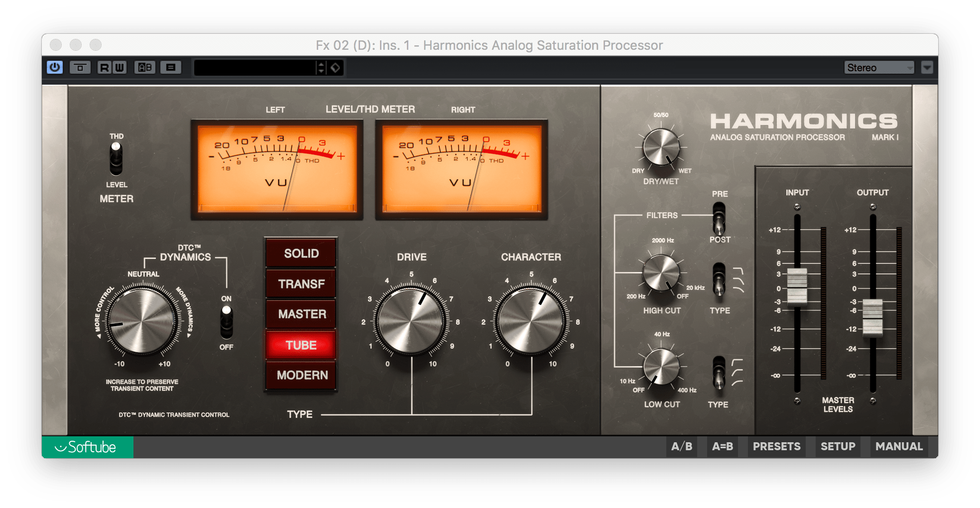Open preset functions via the toolbar icon
Viewport: 980px width, 508px height.
(x=171, y=67)
